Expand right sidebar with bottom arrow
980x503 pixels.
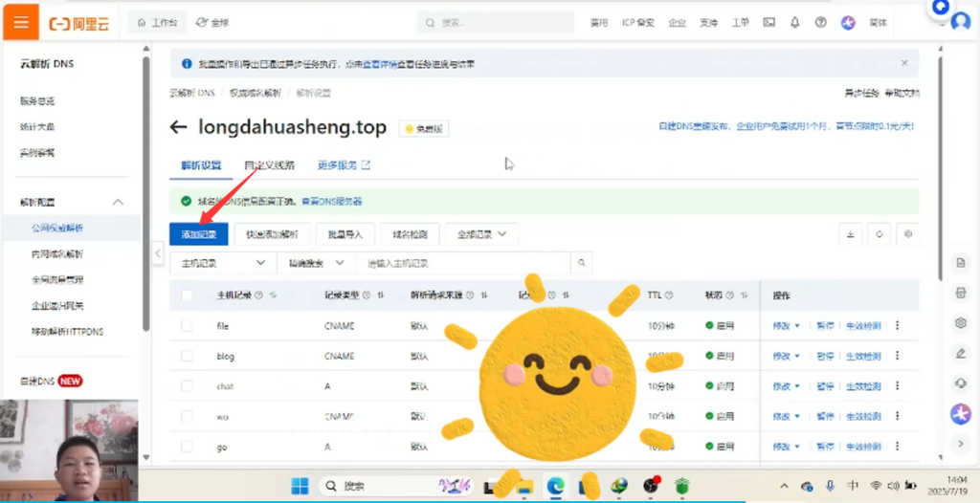point(961,444)
